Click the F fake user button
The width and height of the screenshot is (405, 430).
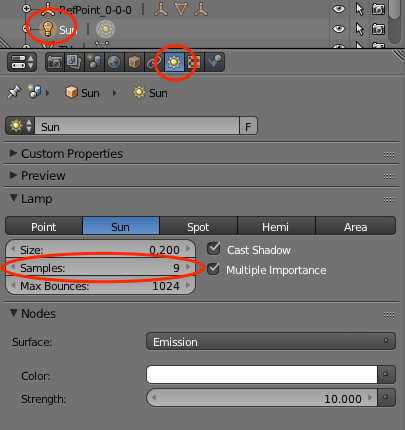[248, 127]
